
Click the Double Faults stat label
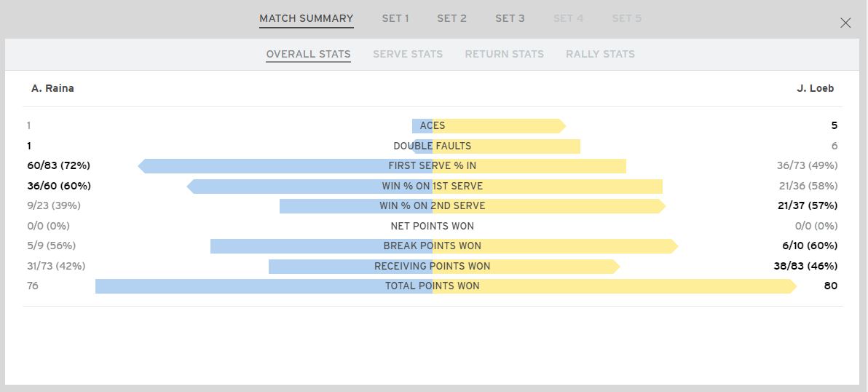point(433,146)
